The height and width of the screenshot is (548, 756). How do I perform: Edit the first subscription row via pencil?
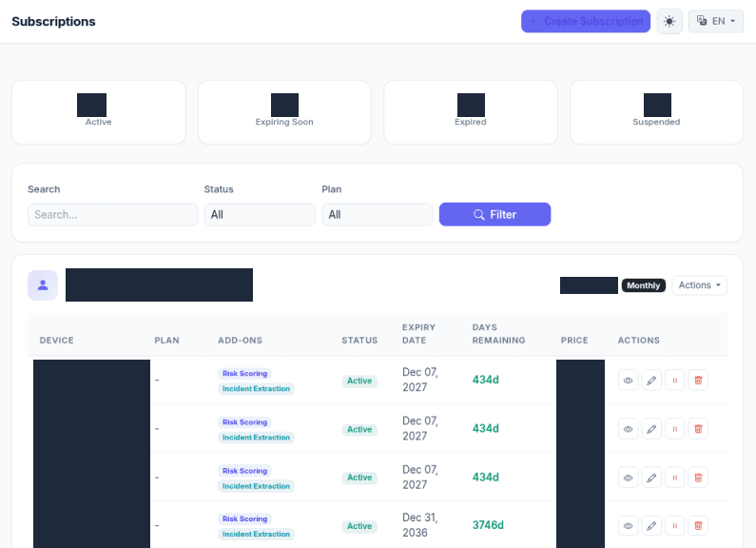coord(651,381)
